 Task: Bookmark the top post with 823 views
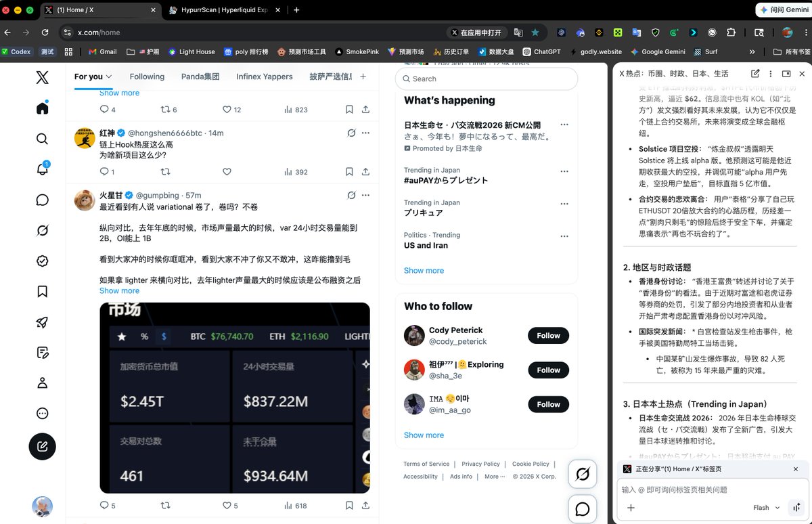pyautogui.click(x=349, y=109)
